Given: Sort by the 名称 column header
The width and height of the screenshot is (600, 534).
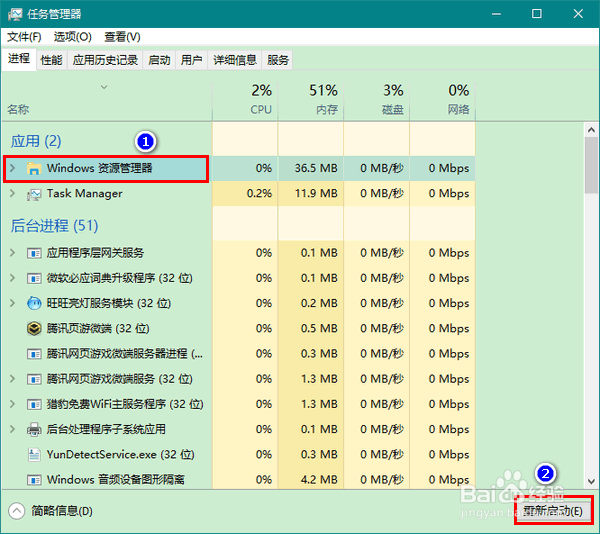Looking at the screenshot, I should click(x=107, y=100).
